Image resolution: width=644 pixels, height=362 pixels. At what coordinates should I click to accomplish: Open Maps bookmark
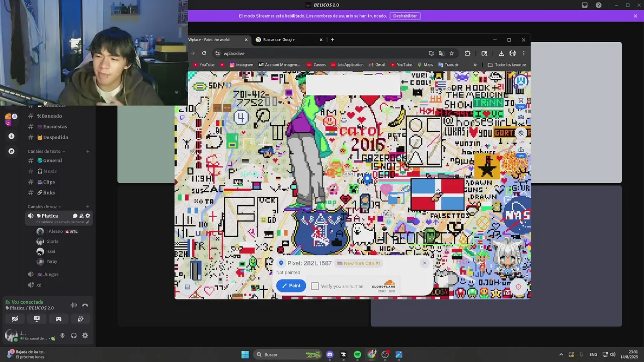tap(425, 65)
